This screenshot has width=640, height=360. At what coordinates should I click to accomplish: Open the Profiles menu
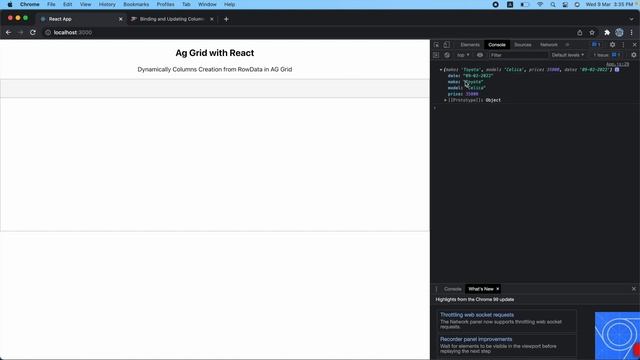[165, 4]
